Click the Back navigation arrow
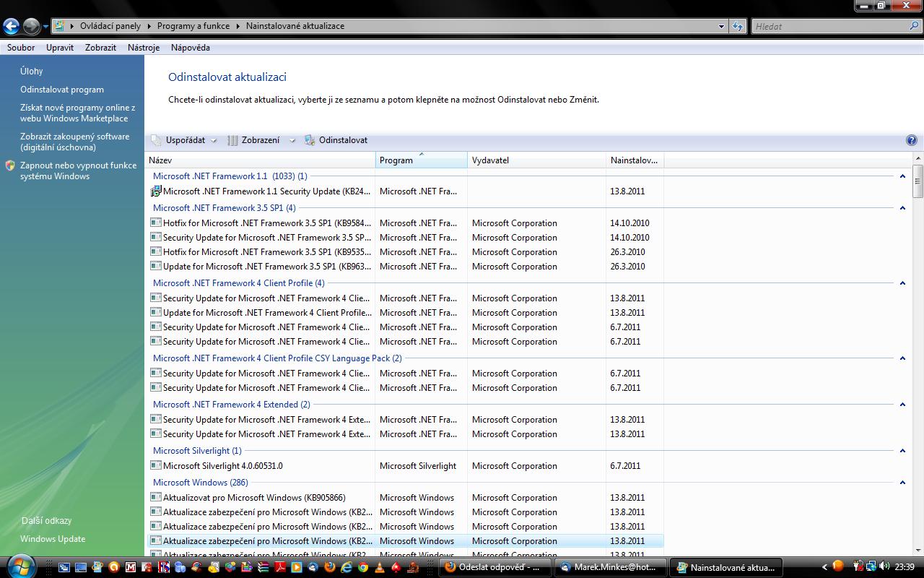This screenshot has height=578, width=924. (x=11, y=27)
